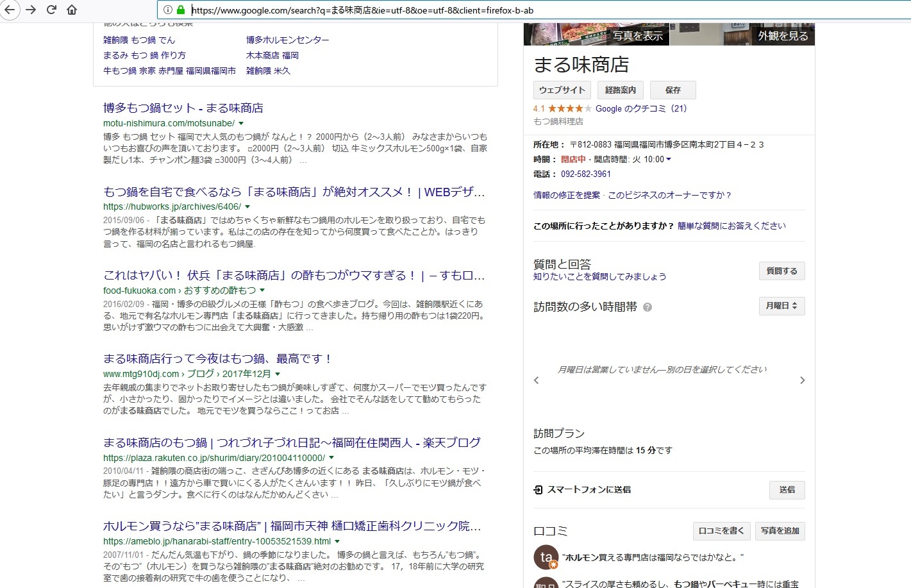The width and height of the screenshot is (911, 588).
Task: Click the 写真を追加 button
Action: pyautogui.click(x=780, y=531)
